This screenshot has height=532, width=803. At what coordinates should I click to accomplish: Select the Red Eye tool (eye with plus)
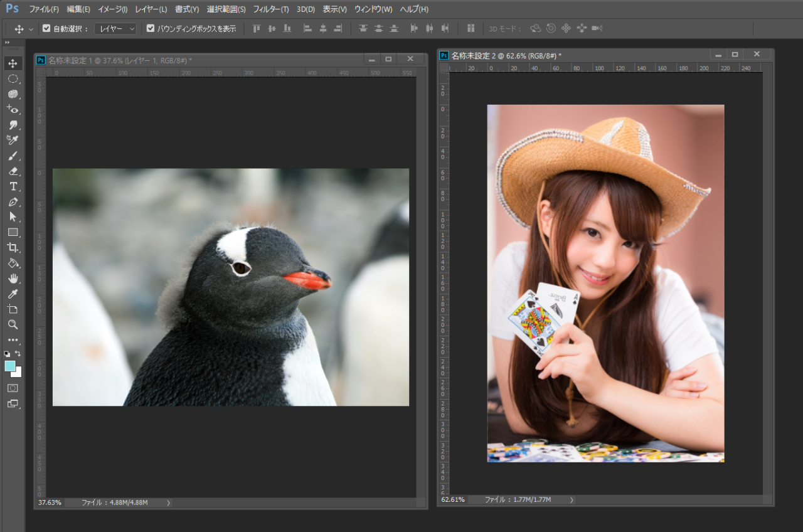coord(13,110)
